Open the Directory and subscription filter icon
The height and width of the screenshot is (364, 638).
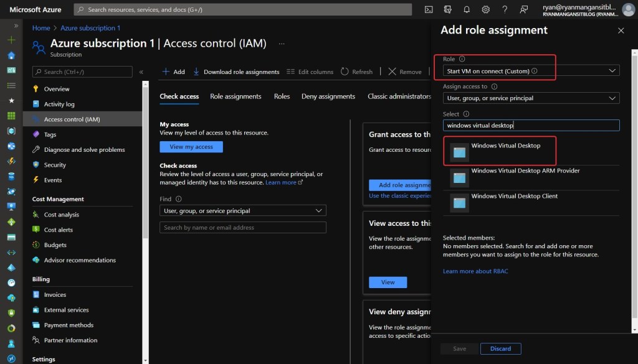[447, 9]
